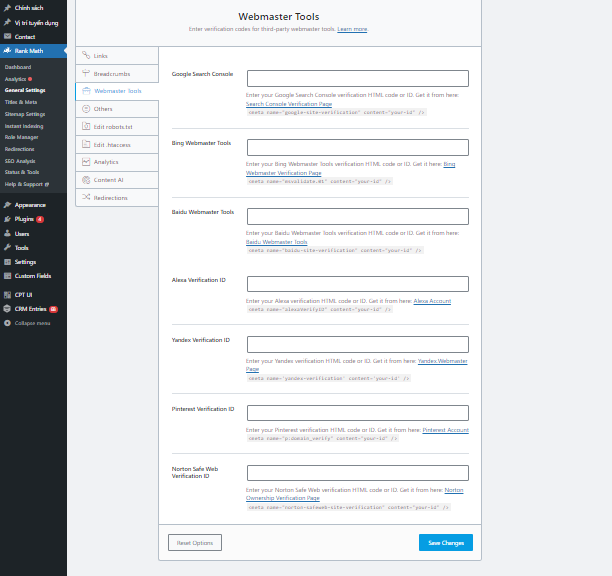Screen dimensions: 612x576
Task: Open the Baidu Webmaster Tools link
Action: [276, 242]
